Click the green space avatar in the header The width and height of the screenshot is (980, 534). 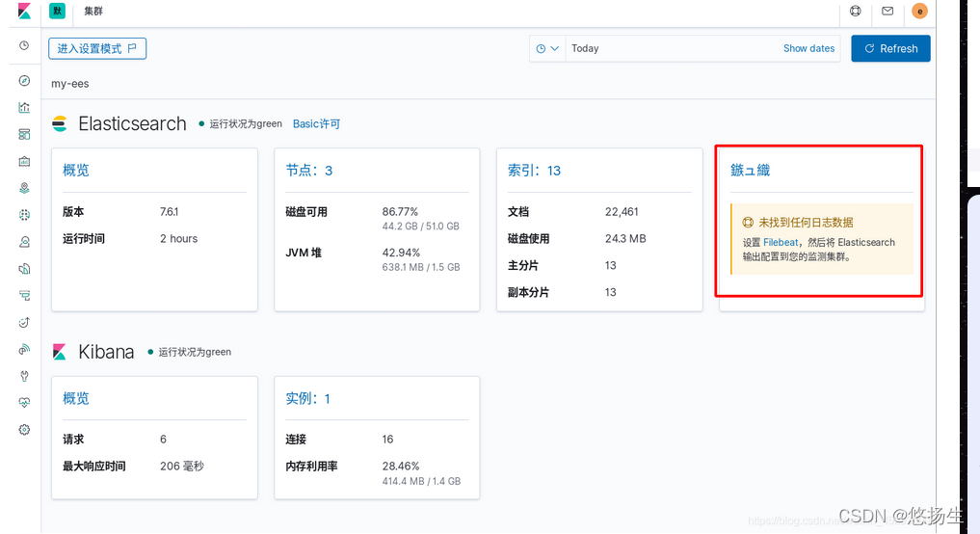(58, 11)
